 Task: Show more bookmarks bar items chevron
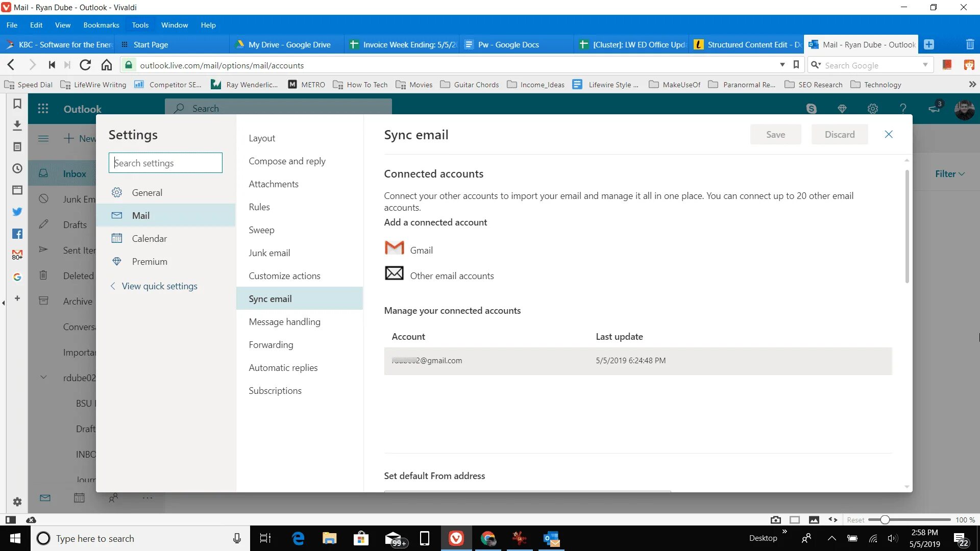point(972,85)
